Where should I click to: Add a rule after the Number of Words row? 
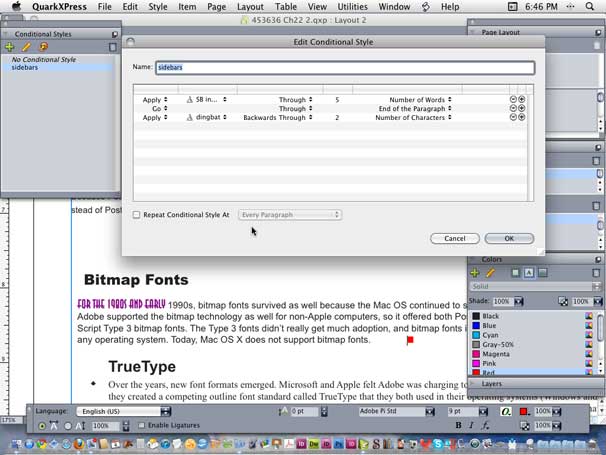[521, 99]
